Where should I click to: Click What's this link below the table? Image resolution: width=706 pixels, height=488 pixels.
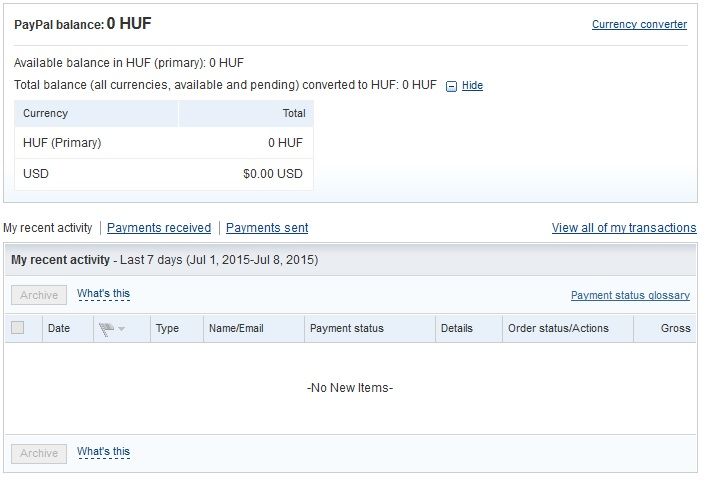tap(103, 452)
